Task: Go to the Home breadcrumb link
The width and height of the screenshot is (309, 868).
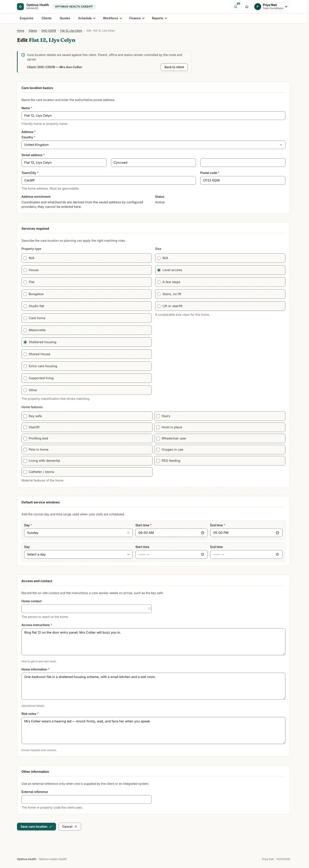Action: (x=21, y=31)
